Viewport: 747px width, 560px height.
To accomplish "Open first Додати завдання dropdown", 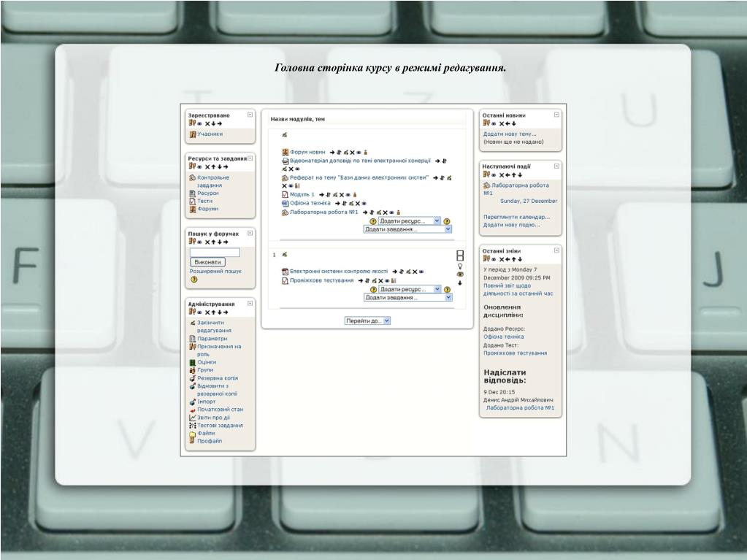I will 407,229.
